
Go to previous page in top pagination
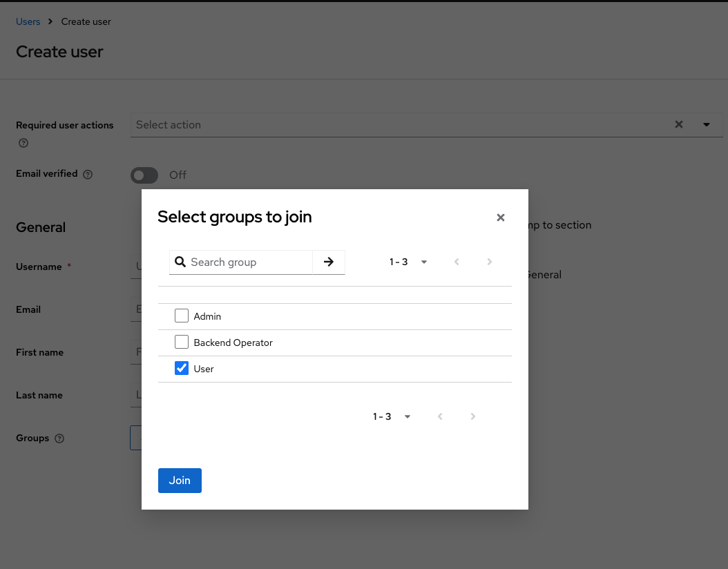(457, 262)
